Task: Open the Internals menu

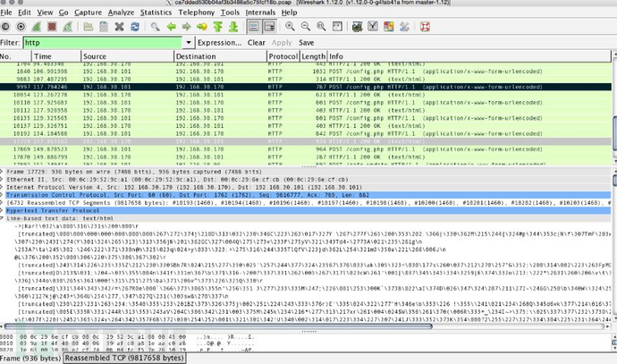Action: click(x=260, y=13)
